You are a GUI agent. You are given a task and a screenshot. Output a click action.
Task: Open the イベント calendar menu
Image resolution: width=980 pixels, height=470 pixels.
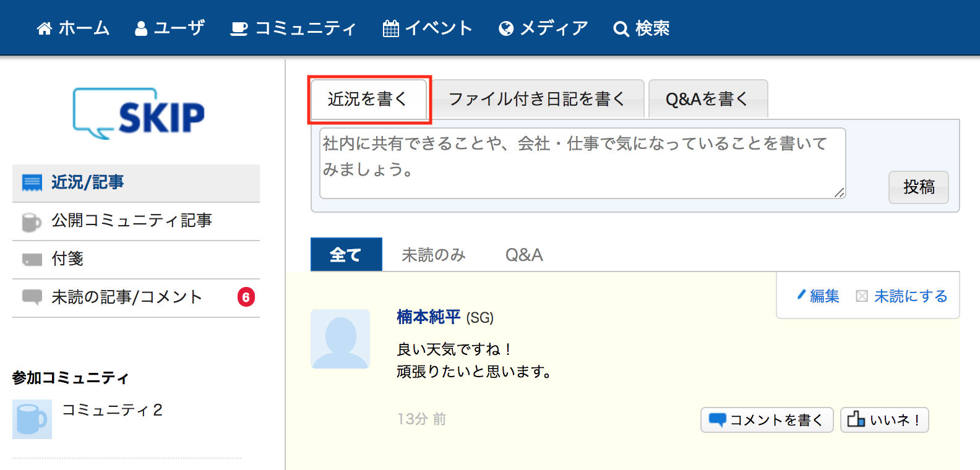pyautogui.click(x=428, y=28)
